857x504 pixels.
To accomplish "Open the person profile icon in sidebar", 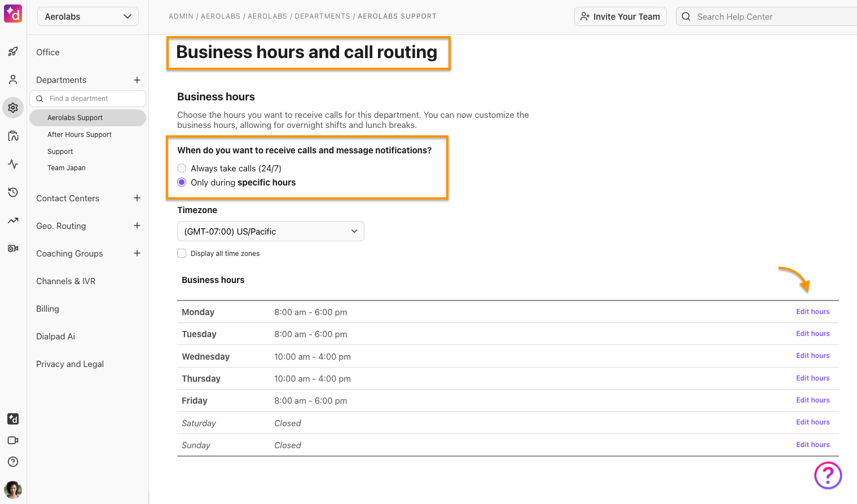I will point(13,79).
